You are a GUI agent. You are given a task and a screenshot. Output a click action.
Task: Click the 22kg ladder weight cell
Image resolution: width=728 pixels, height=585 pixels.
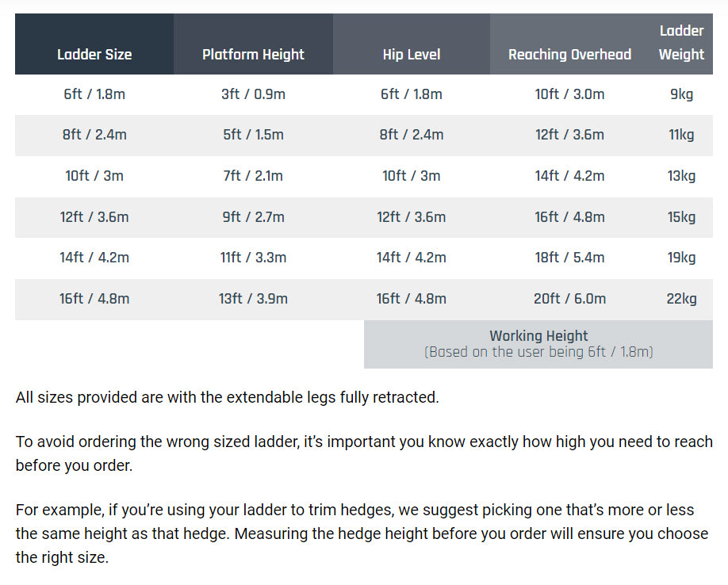681,299
